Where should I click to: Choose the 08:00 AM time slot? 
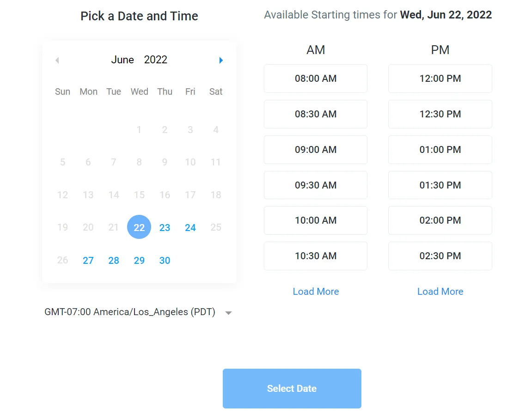[316, 79]
